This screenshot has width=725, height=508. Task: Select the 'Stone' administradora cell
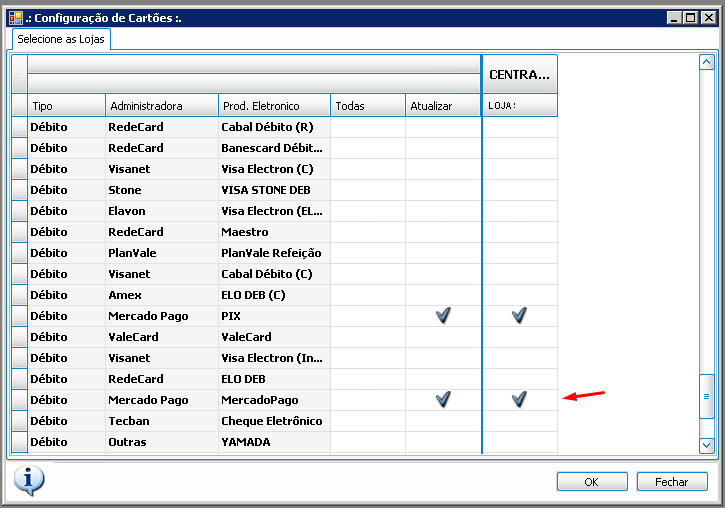pyautogui.click(x=161, y=190)
